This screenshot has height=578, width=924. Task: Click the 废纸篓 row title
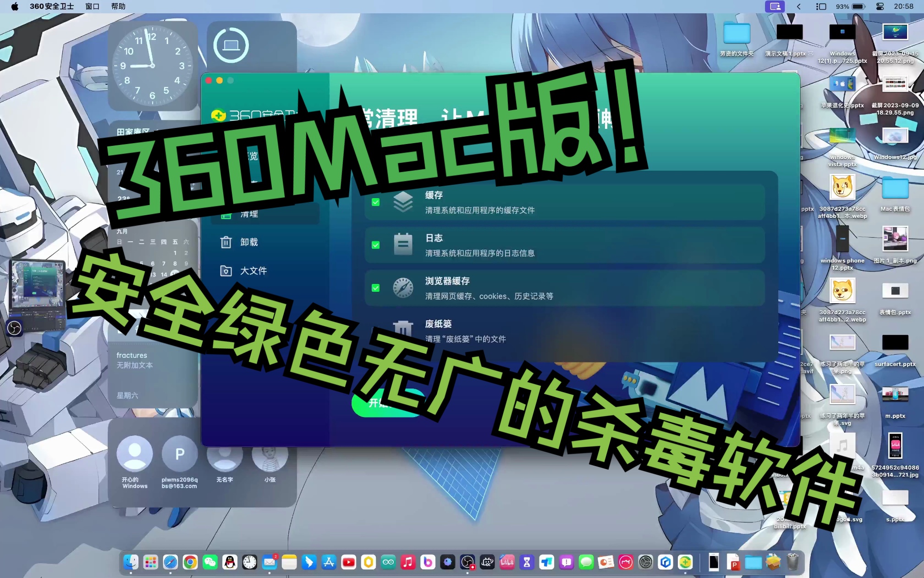pyautogui.click(x=438, y=324)
